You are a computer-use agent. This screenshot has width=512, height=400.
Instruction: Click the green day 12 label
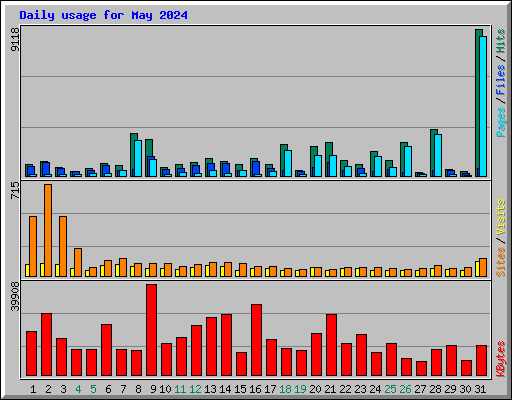click(195, 389)
